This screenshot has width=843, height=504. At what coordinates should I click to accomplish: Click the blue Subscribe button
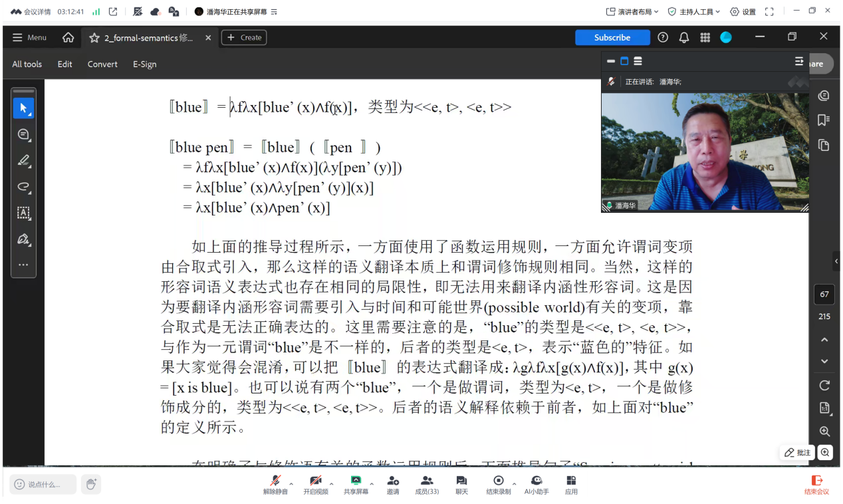(612, 38)
